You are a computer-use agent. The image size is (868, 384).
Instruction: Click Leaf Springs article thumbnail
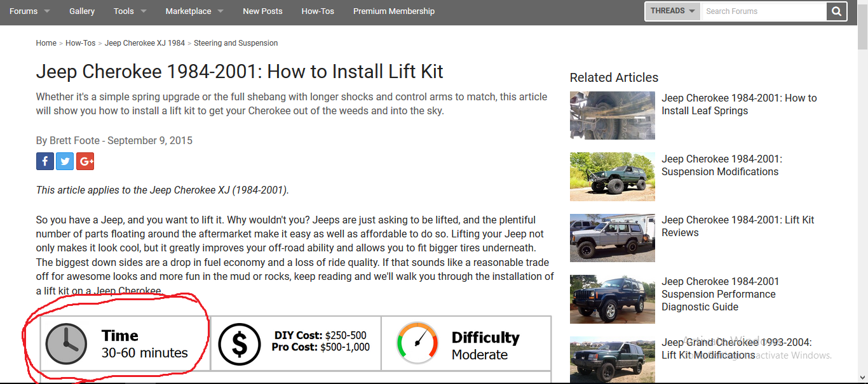click(x=613, y=116)
